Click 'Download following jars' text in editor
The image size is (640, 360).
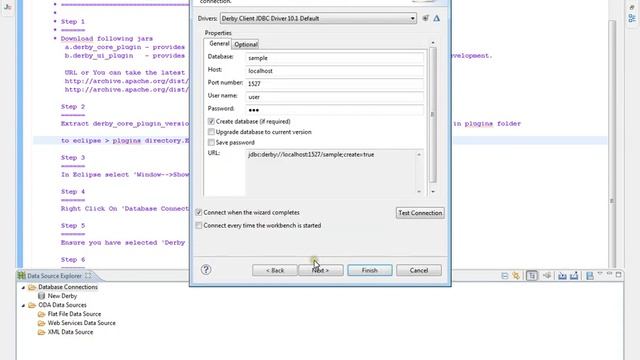[x=107, y=39]
